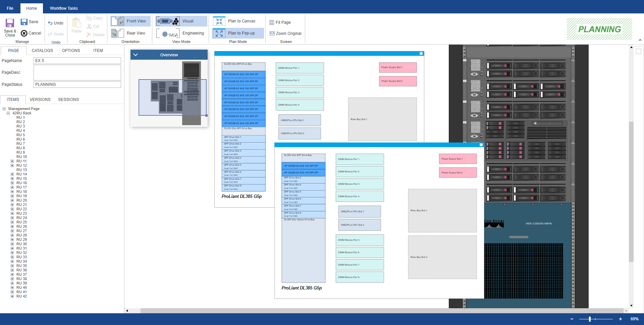The width and height of the screenshot is (644, 325).
Task: Minimize the lower ProLiant pop-up window
Action: 481,145
